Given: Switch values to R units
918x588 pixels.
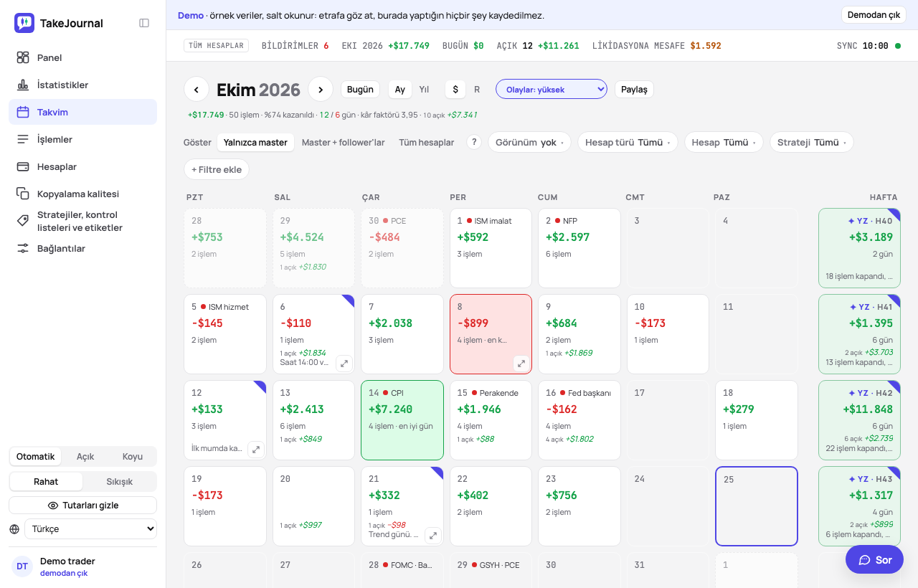Looking at the screenshot, I should pyautogui.click(x=477, y=90).
